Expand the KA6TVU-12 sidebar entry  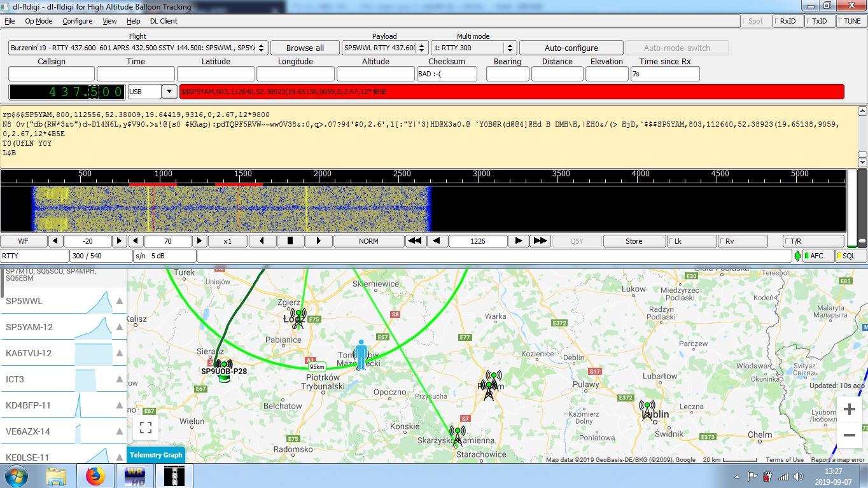pyautogui.click(x=119, y=353)
